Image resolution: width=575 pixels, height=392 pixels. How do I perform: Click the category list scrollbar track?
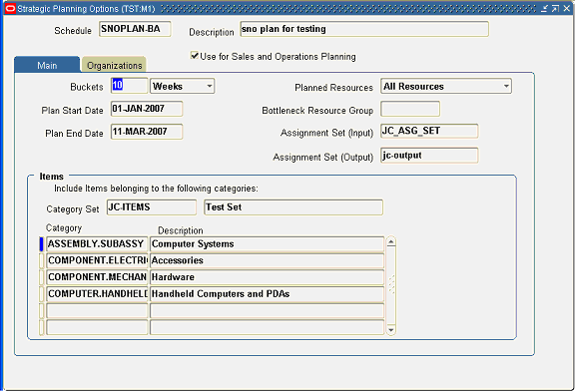391,285
